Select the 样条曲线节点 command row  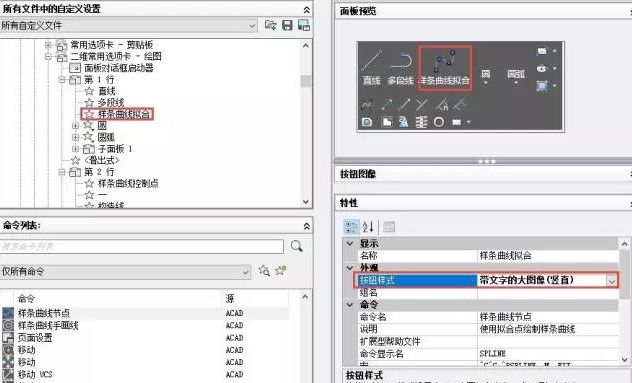pyautogui.click(x=144, y=313)
